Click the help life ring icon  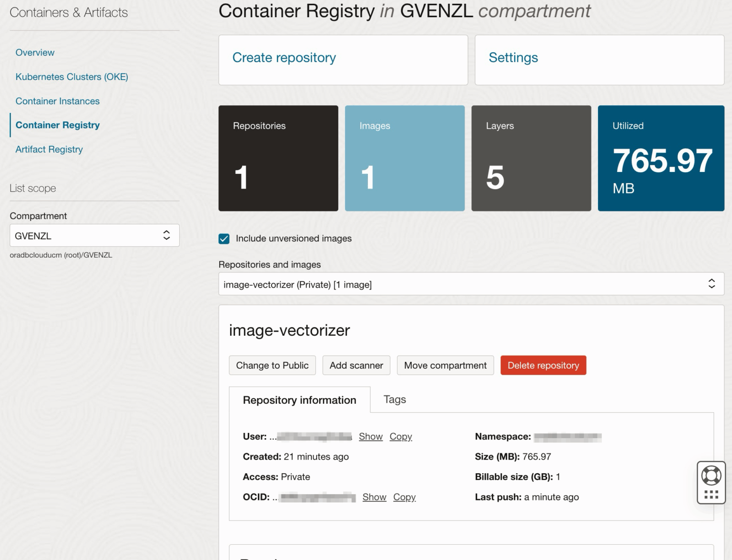coord(711,475)
